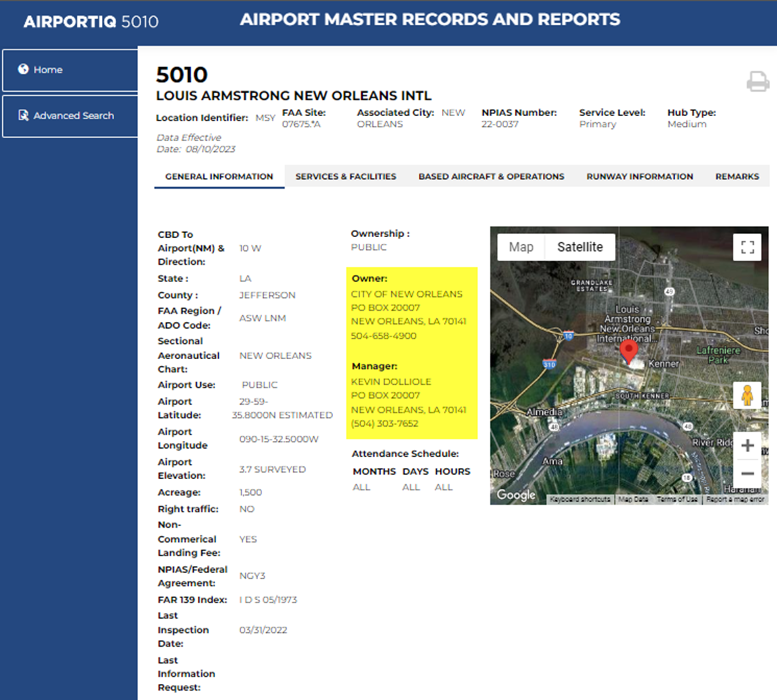Click the printer icon
Screen dimensions: 777x700
[757, 81]
